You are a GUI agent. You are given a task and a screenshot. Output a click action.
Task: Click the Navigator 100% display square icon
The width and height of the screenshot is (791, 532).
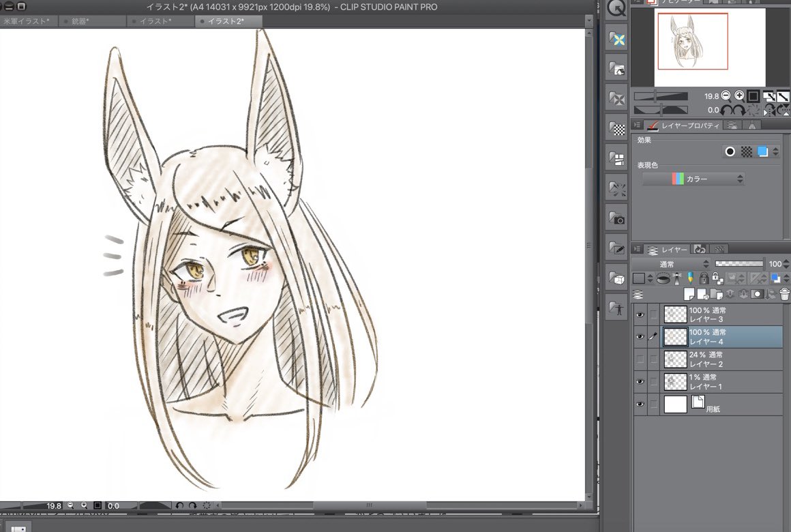[753, 96]
